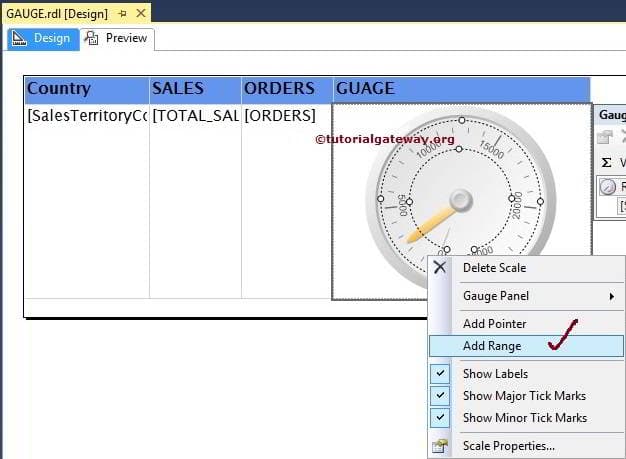Viewport: 626px width, 459px height.
Task: Close the GAUGE.rdl document tab
Action: [141, 13]
